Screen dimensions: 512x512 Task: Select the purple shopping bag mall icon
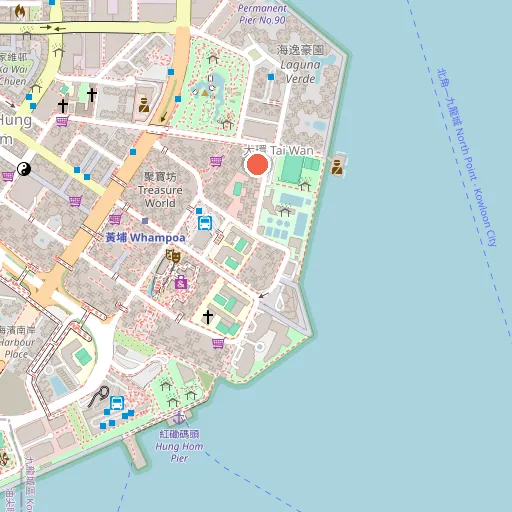[x=181, y=283]
